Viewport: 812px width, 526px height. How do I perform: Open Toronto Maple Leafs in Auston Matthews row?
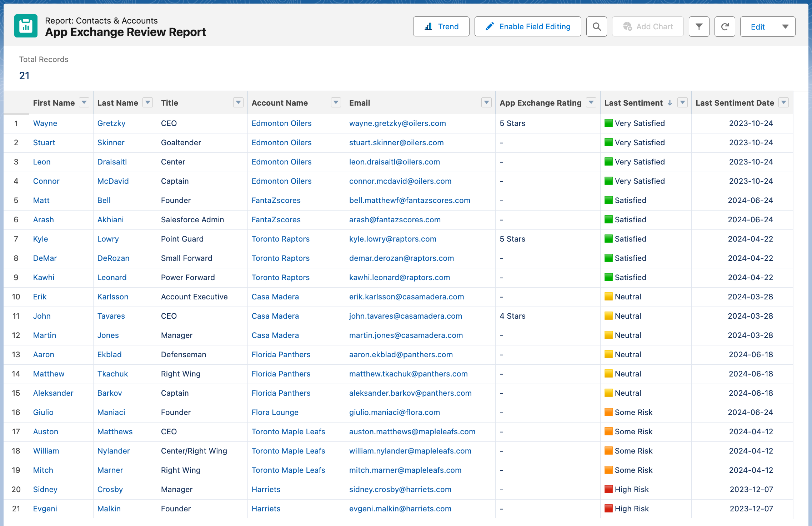289,431
